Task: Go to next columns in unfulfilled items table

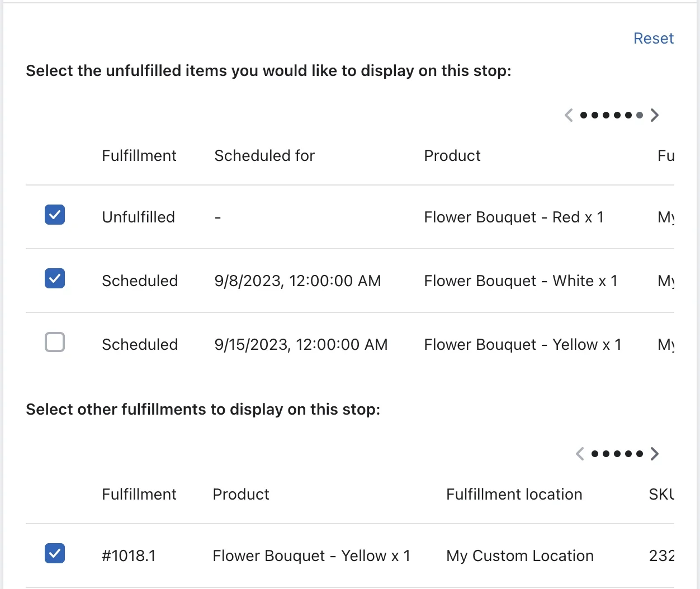Action: [x=655, y=115]
